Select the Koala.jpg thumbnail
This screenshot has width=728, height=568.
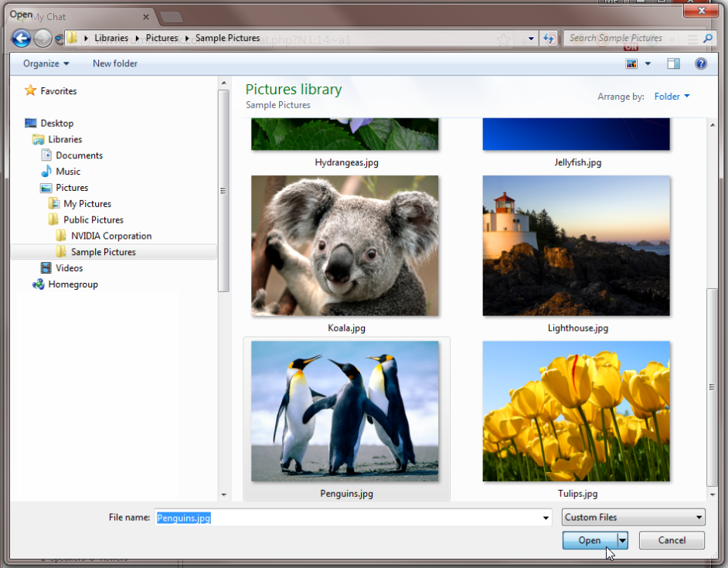[345, 246]
